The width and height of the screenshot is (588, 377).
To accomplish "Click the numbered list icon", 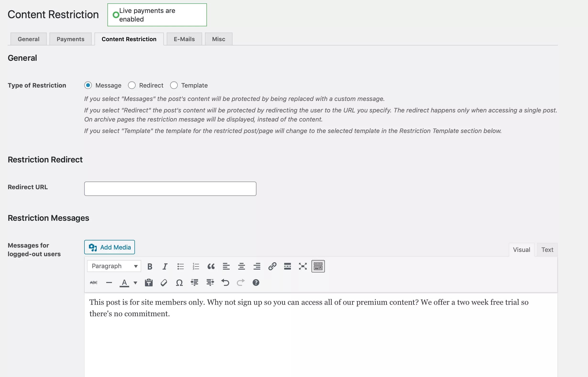I will tap(195, 266).
